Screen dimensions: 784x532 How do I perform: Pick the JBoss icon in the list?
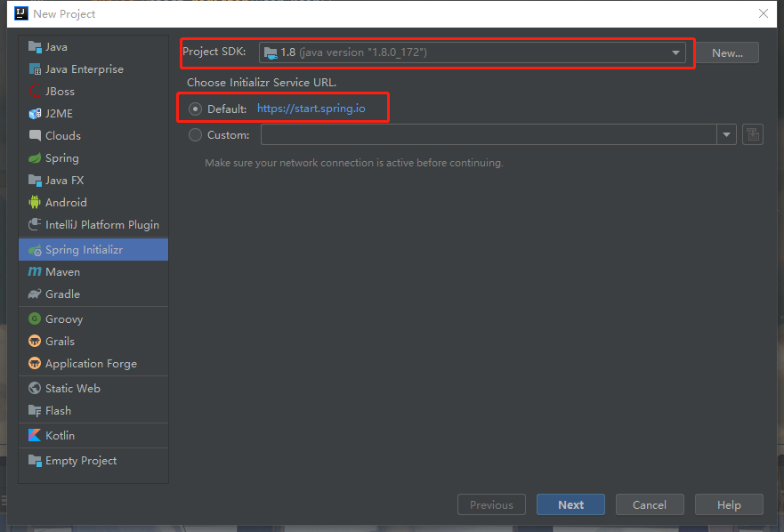coord(35,92)
